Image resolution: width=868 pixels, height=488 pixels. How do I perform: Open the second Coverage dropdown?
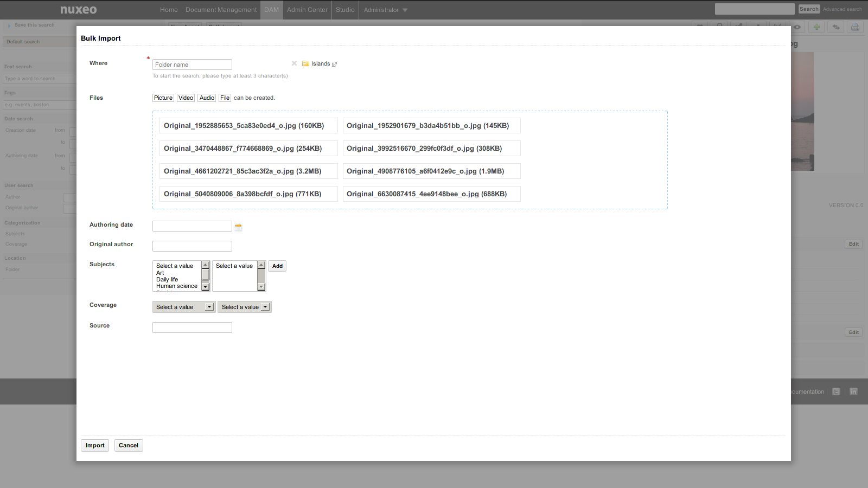click(245, 307)
